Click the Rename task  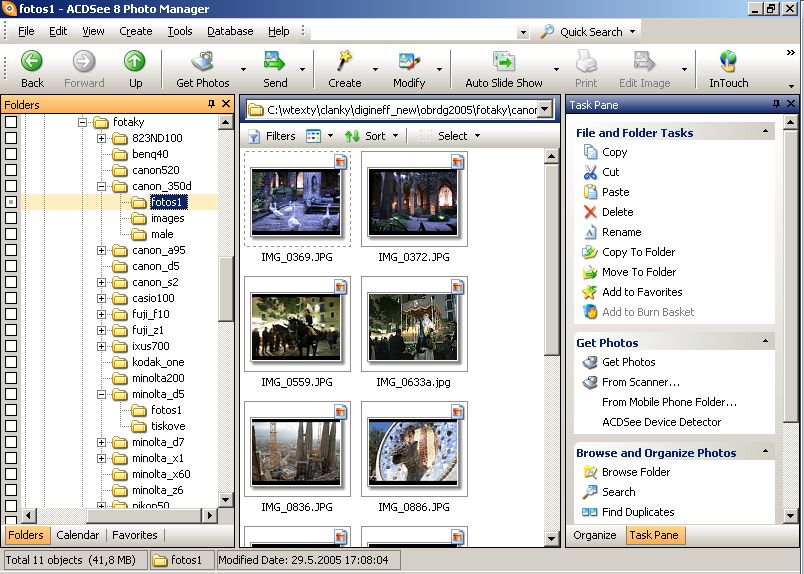(x=621, y=232)
